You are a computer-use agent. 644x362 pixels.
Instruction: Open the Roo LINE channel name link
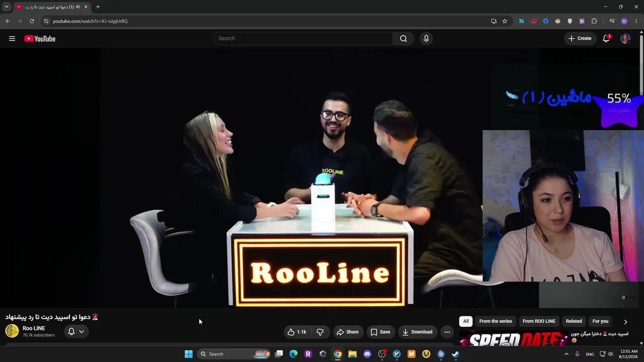(x=34, y=328)
